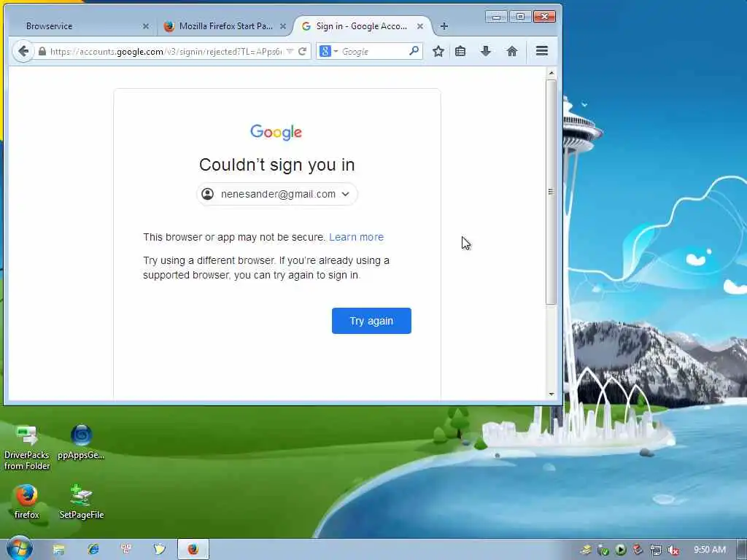Open the DriverPacks from Folder desktop icon
Screen dimensions: 747x560
pyautogui.click(x=27, y=448)
